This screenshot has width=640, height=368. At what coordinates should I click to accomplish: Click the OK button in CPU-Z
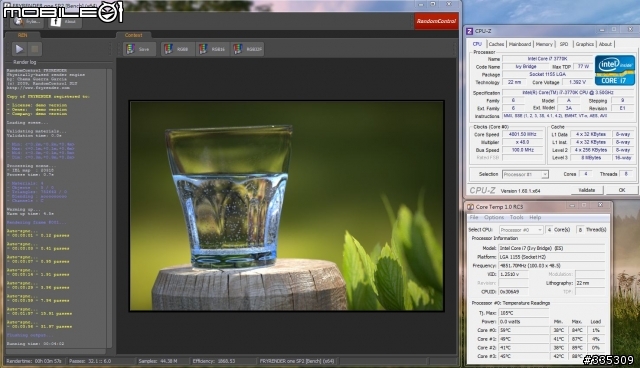622,190
